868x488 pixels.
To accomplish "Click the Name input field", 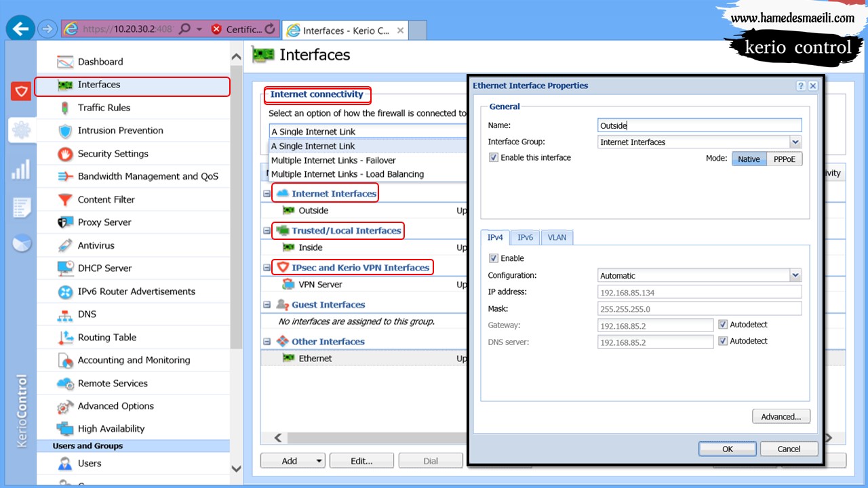I will 700,125.
